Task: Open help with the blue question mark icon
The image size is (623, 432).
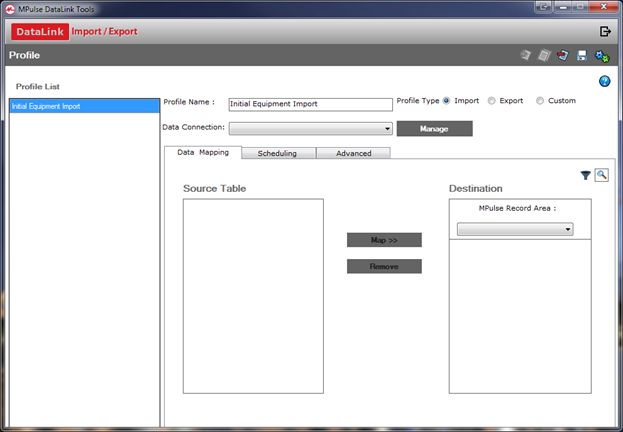Action: (604, 81)
